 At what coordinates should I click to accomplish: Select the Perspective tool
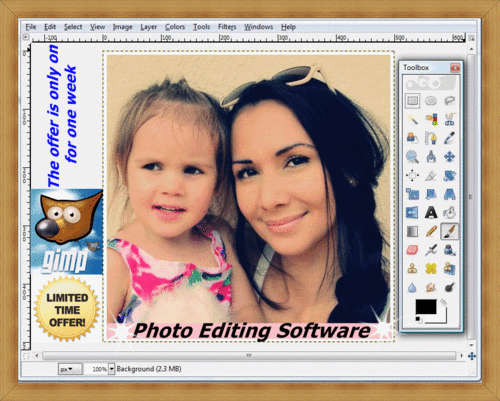[450, 194]
